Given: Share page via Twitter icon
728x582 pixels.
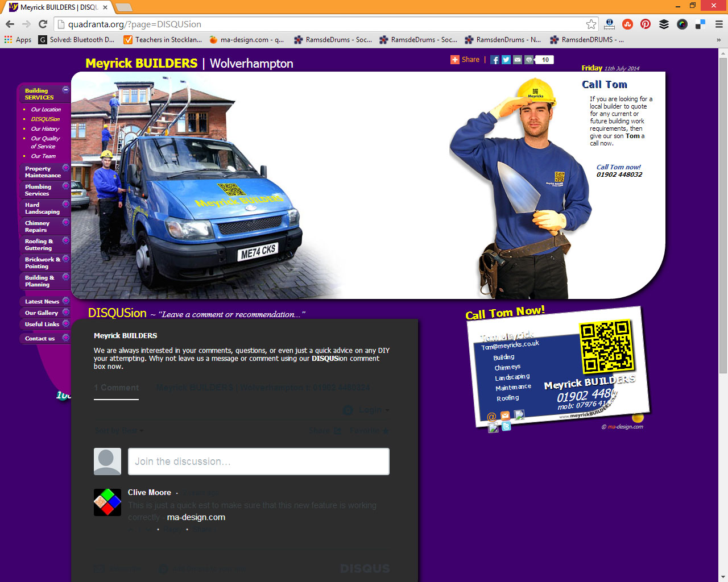Looking at the screenshot, I should [x=506, y=60].
